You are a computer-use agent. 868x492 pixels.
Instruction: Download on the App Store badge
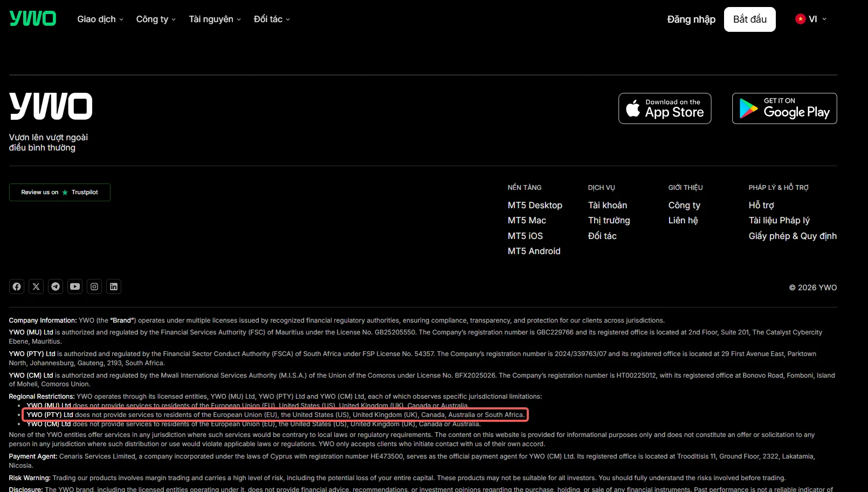665,108
